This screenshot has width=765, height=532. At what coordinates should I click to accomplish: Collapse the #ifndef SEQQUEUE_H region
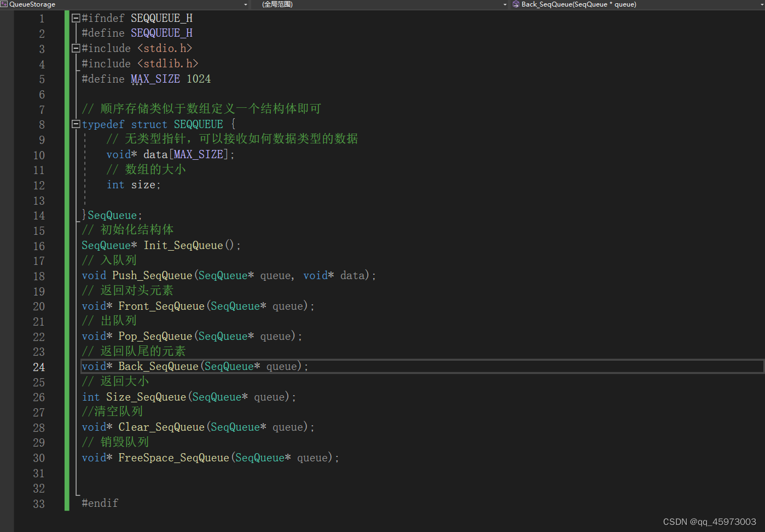tap(76, 18)
